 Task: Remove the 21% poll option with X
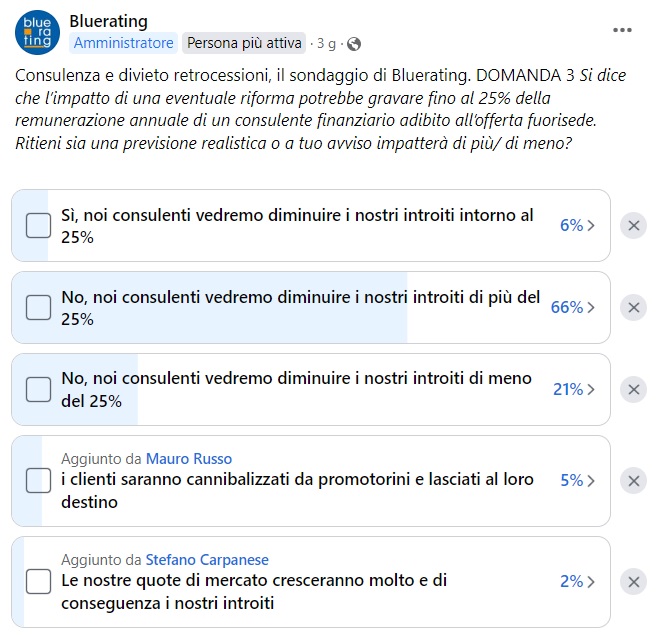click(633, 389)
